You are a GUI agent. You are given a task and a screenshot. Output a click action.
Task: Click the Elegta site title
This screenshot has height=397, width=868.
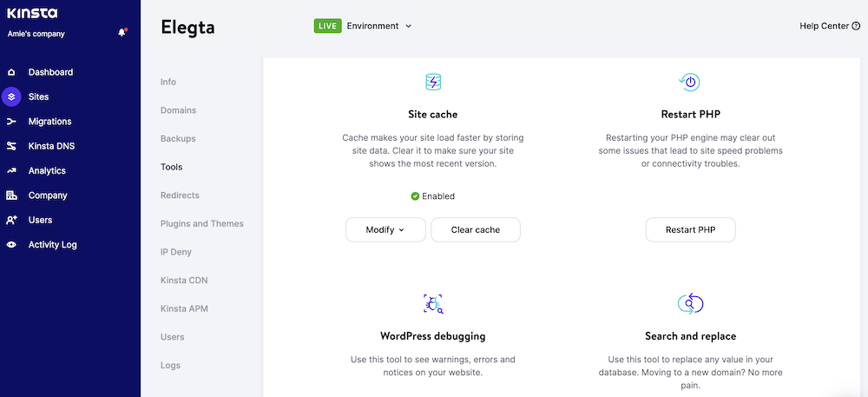(187, 27)
